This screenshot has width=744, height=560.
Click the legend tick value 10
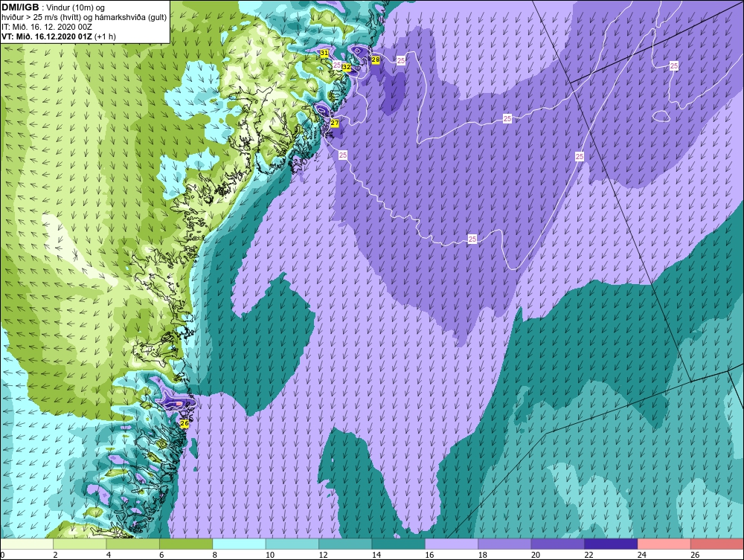pyautogui.click(x=269, y=555)
